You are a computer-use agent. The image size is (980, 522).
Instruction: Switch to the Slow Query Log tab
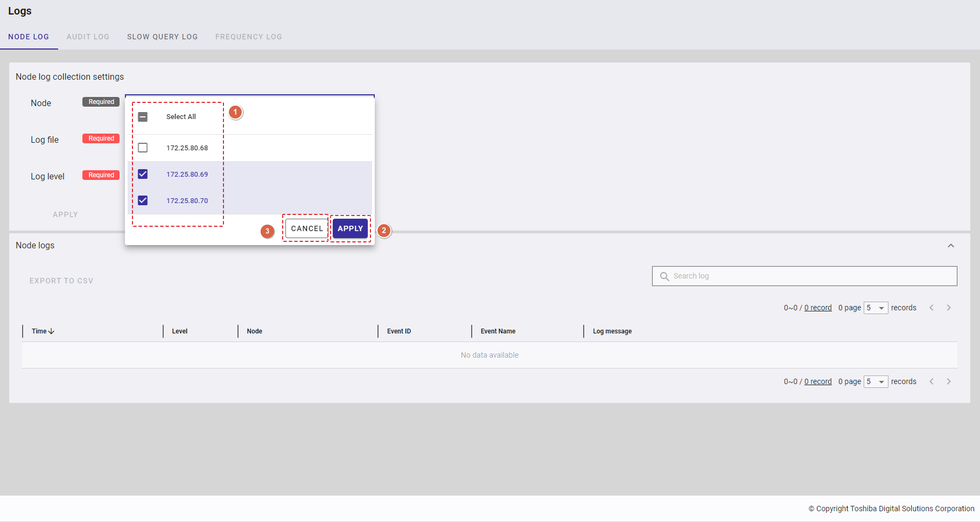click(x=162, y=37)
